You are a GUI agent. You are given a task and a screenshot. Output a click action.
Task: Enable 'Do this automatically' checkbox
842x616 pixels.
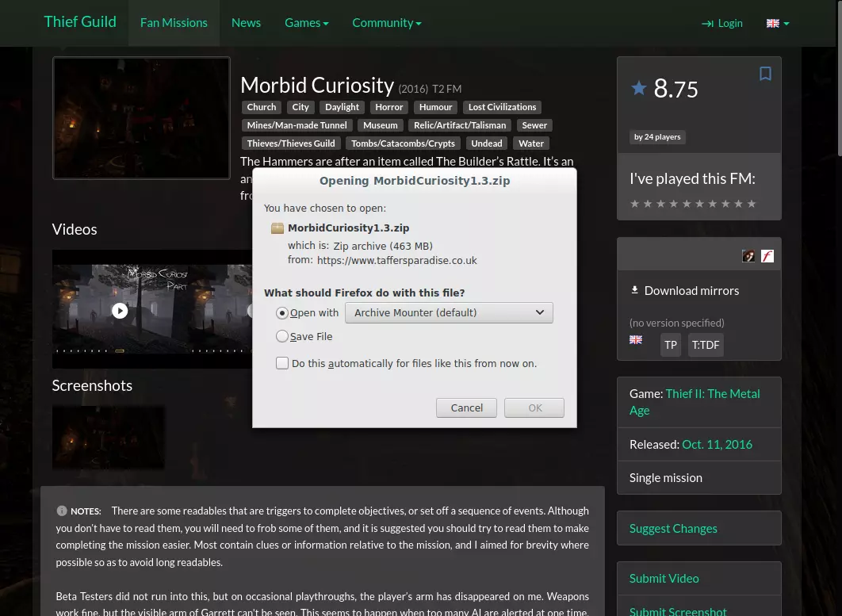tap(282, 363)
